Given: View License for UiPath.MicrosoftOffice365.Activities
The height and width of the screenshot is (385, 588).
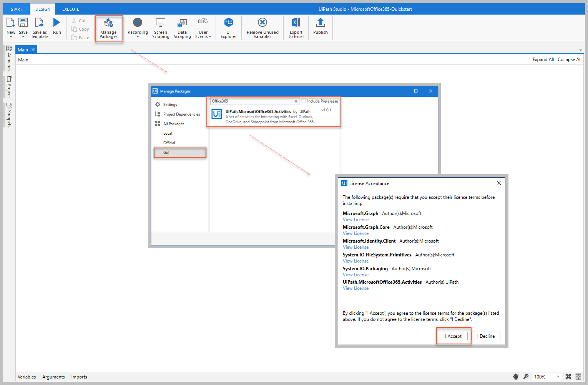Looking at the screenshot, I should [355, 288].
